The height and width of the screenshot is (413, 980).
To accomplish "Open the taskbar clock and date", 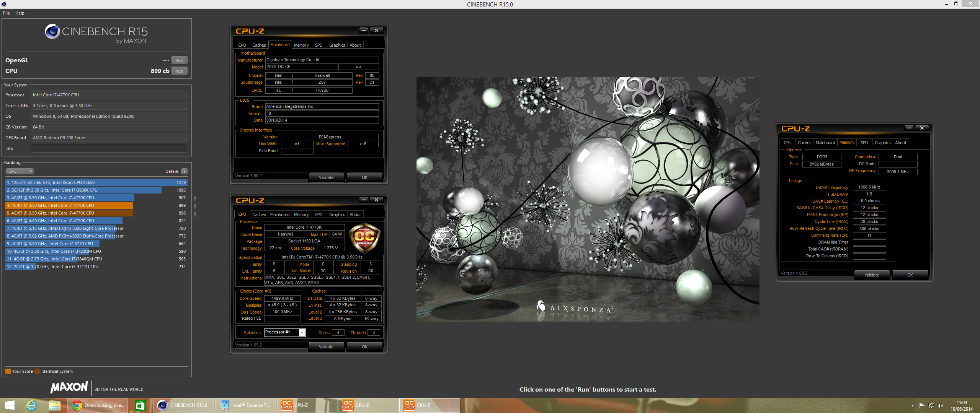I will 961,406.
